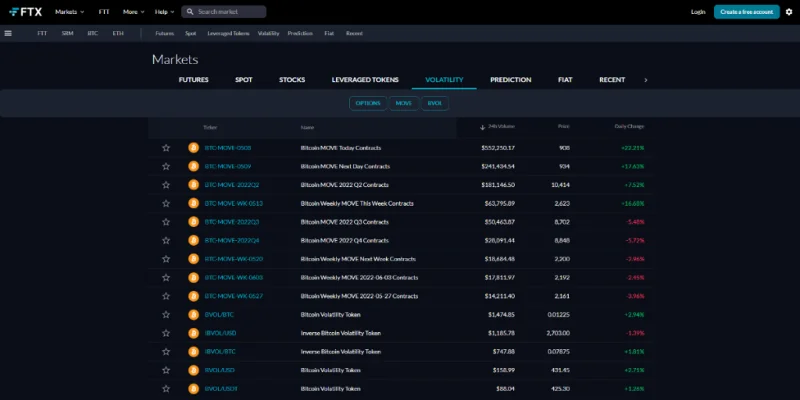Image resolution: width=800 pixels, height=400 pixels.
Task: Click the Search market input field
Action: [223, 12]
